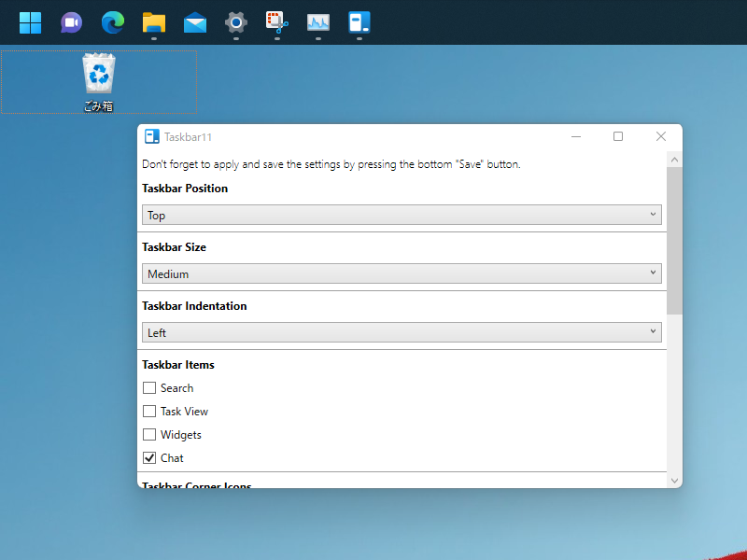Expand the Taskbar Size dropdown
The height and width of the screenshot is (560, 747).
click(402, 274)
